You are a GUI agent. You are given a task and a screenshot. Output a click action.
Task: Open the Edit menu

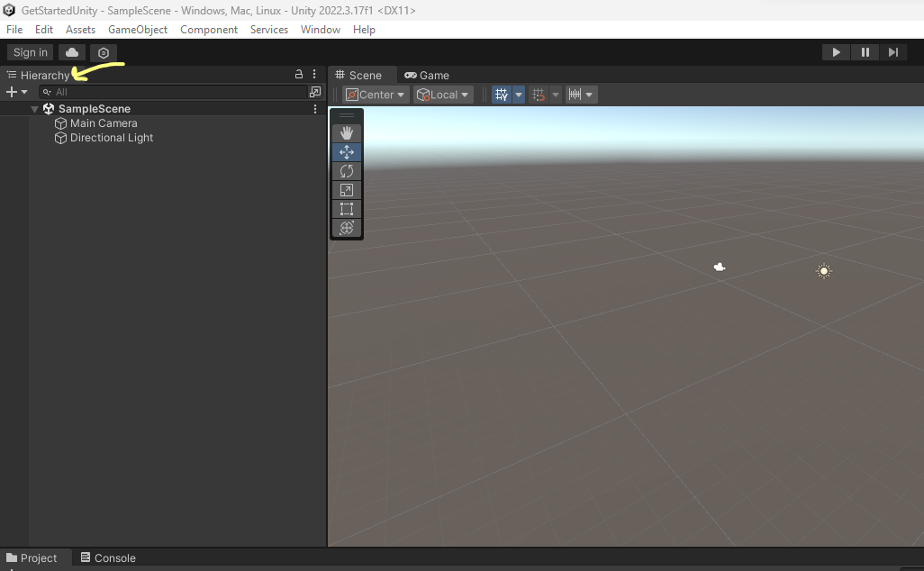click(x=43, y=30)
